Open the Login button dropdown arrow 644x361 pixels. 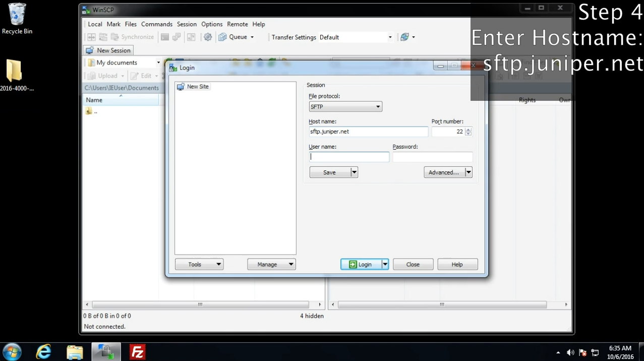[385, 264]
